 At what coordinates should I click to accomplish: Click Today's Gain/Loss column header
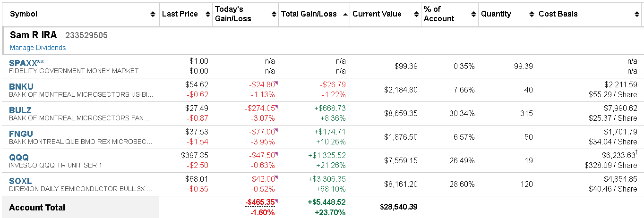[233, 14]
